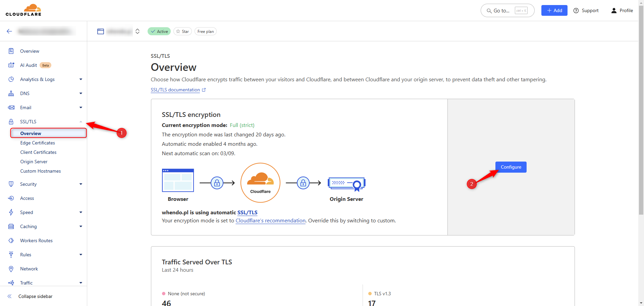Click the Speed lightning bolt icon
The height and width of the screenshot is (306, 644).
tap(11, 212)
